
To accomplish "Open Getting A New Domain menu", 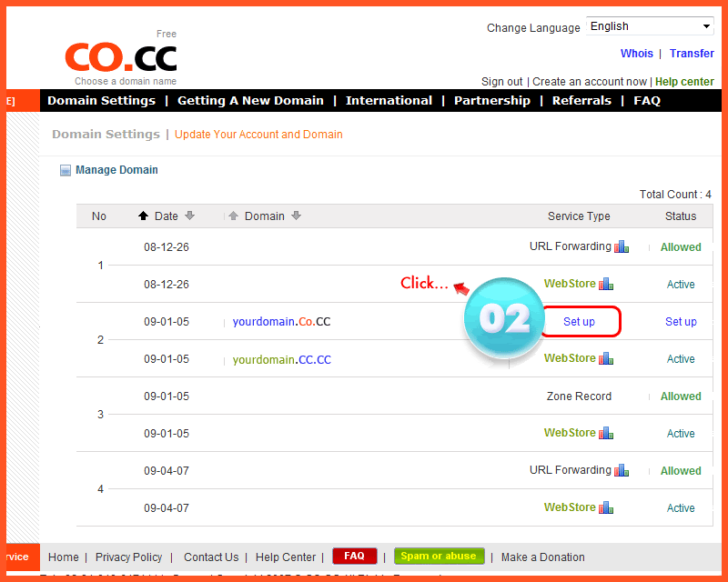I will [250, 101].
